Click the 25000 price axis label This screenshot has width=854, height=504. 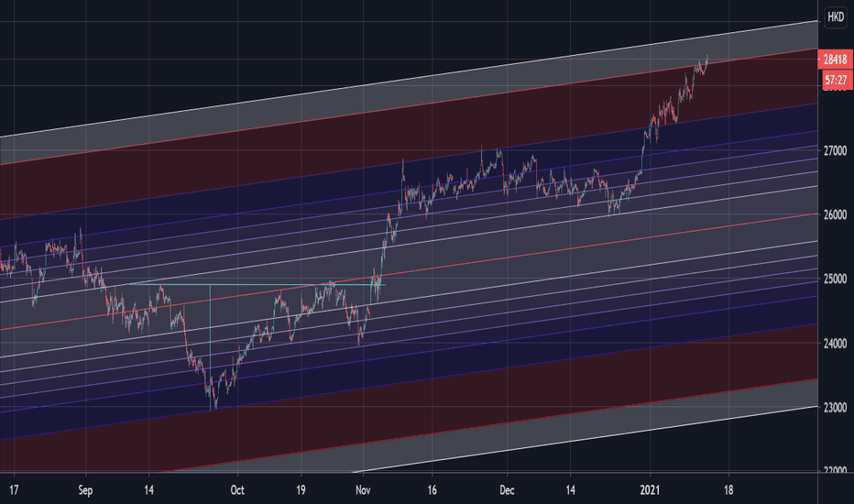pyautogui.click(x=835, y=279)
